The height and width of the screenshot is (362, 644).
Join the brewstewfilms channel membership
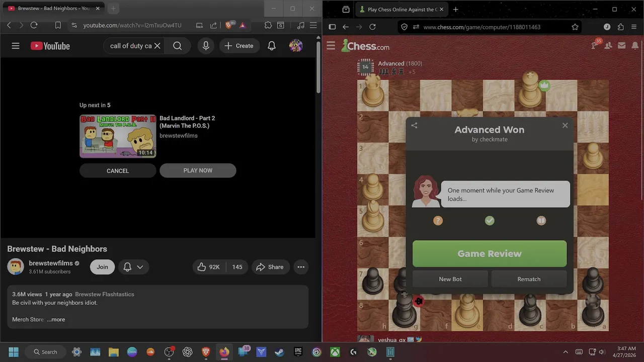click(102, 267)
